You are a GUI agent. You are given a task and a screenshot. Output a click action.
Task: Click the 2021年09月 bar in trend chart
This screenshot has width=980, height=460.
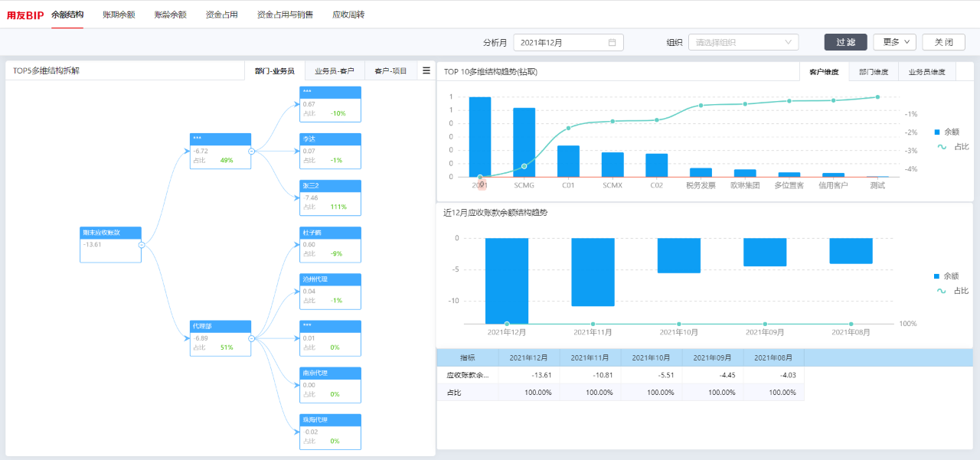pyautogui.click(x=765, y=252)
